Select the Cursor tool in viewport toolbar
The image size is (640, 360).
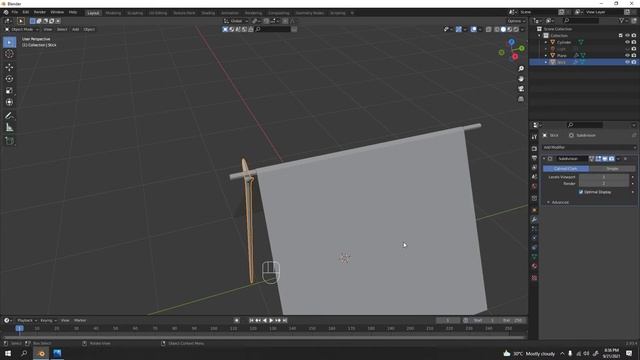coord(9,54)
